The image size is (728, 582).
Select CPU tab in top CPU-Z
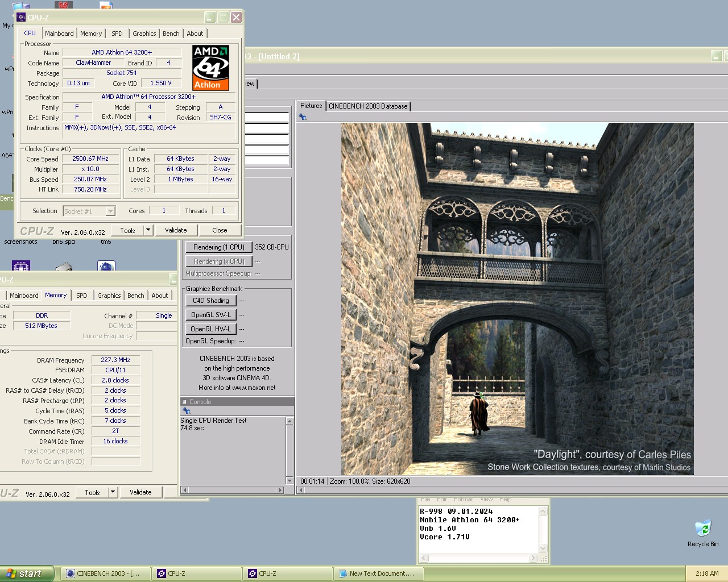coord(30,33)
